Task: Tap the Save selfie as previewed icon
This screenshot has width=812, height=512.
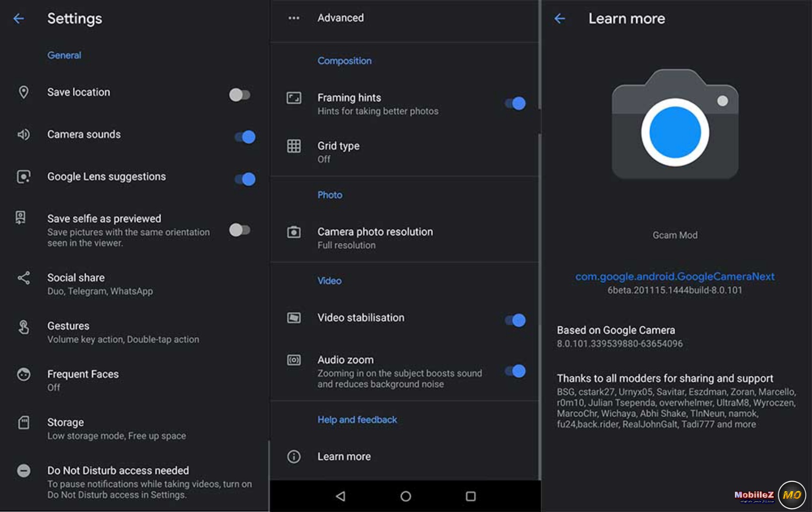Action: [x=20, y=218]
